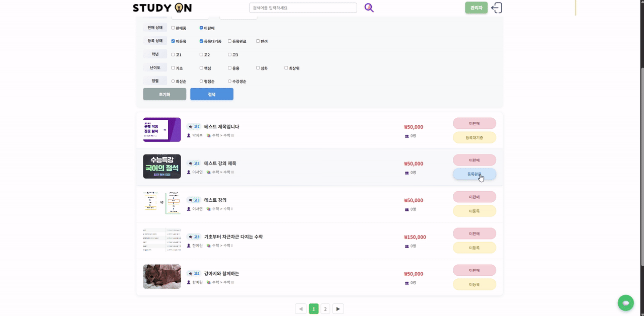Image resolution: width=644 pixels, height=316 pixels.
Task: Click the lecture title 테스트 제목입니다
Action: coord(221,127)
